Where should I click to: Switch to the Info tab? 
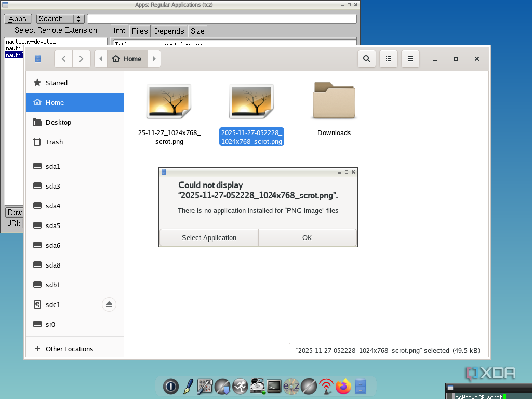119,31
